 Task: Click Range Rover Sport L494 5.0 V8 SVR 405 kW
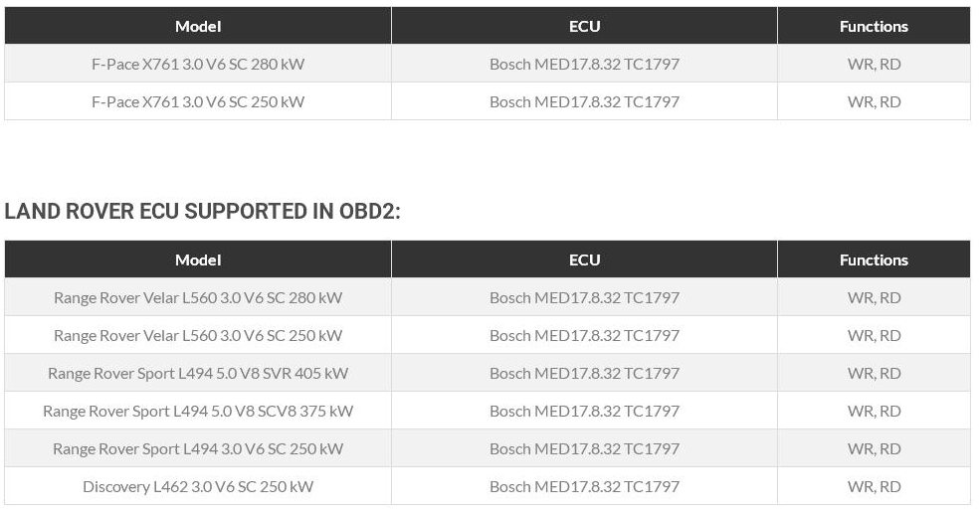pyautogui.click(x=198, y=374)
